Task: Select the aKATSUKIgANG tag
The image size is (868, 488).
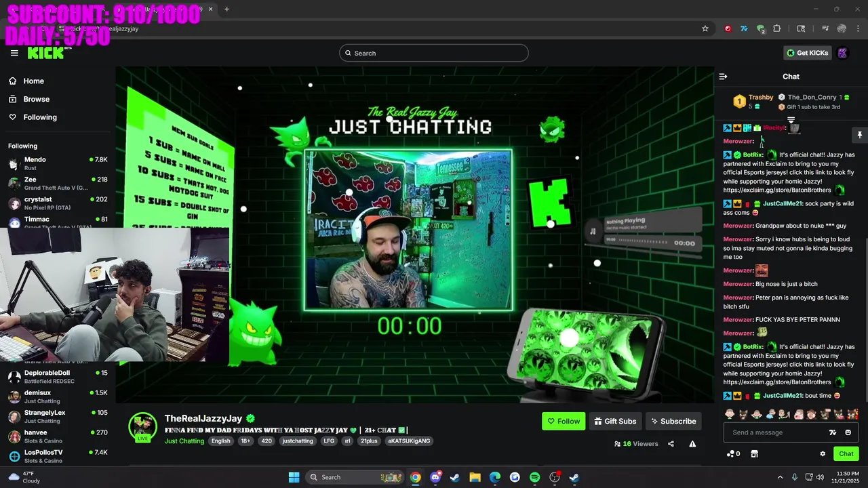Action: [x=409, y=441]
